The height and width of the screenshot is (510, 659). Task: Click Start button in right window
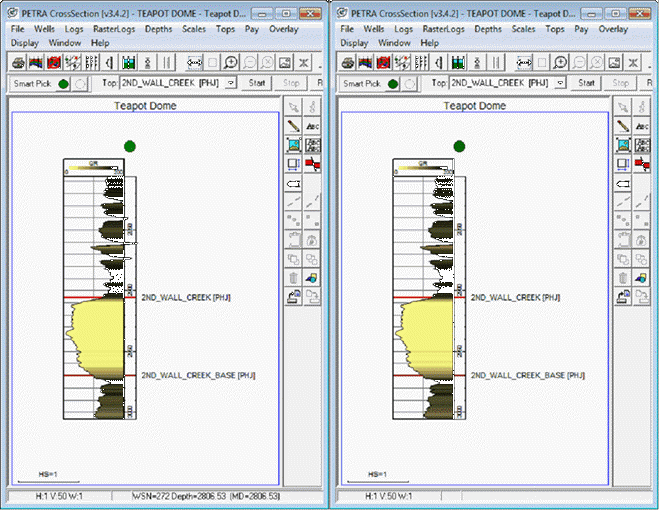coord(586,83)
